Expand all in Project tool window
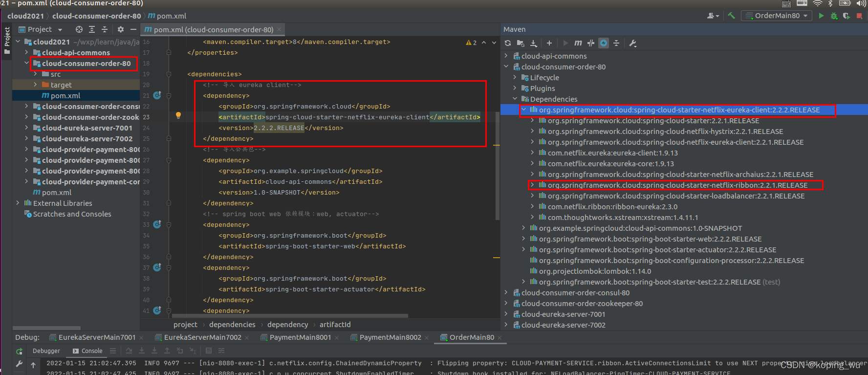868x375 pixels. pos(91,29)
